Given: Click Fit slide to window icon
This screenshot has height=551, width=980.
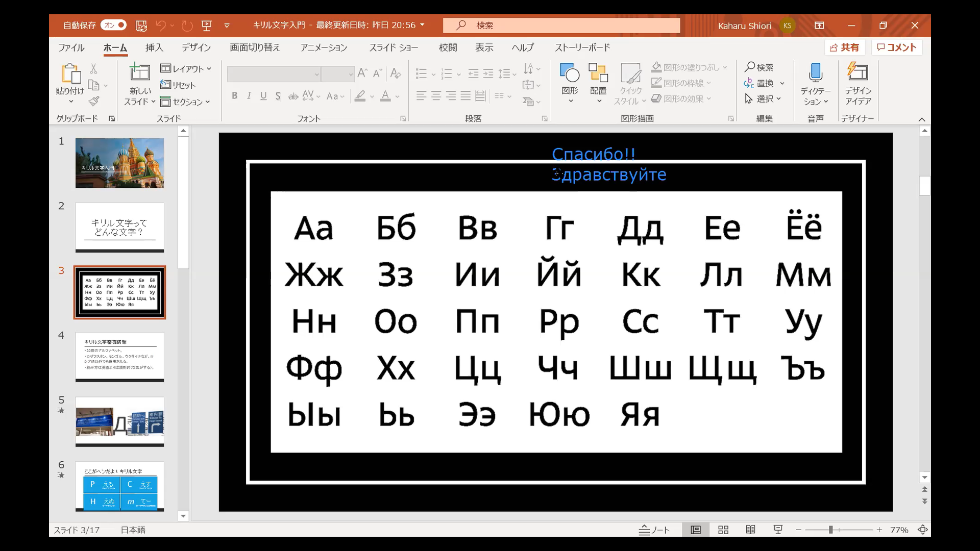Looking at the screenshot, I should (922, 530).
